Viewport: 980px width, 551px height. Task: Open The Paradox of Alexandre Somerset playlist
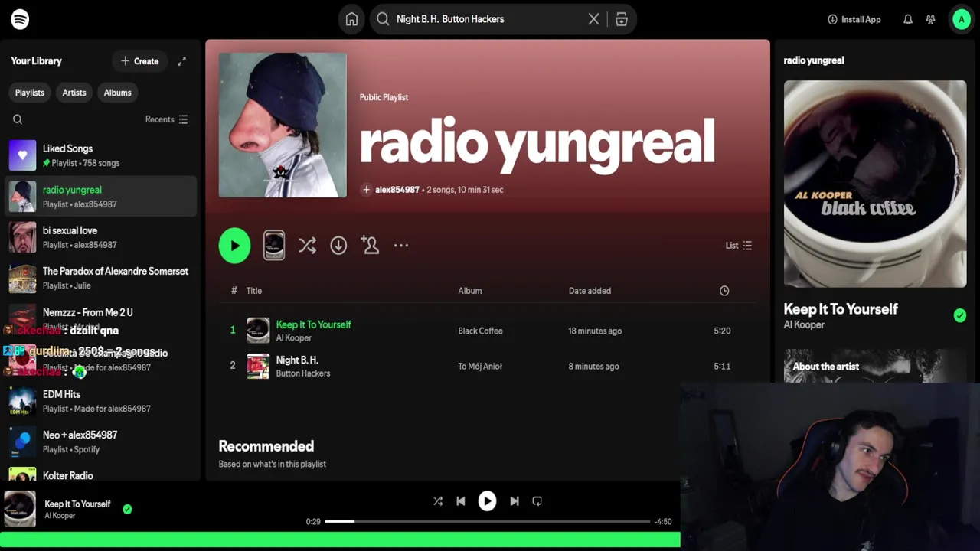101,278
